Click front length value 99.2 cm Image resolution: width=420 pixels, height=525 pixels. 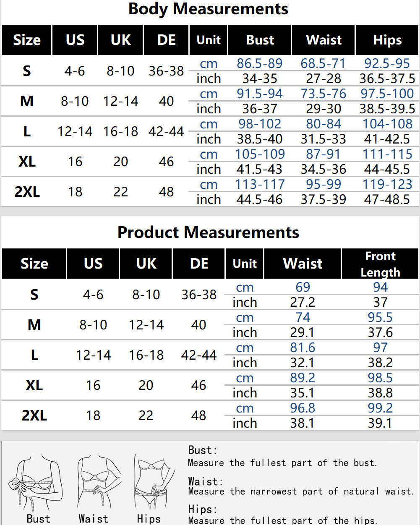click(x=380, y=408)
